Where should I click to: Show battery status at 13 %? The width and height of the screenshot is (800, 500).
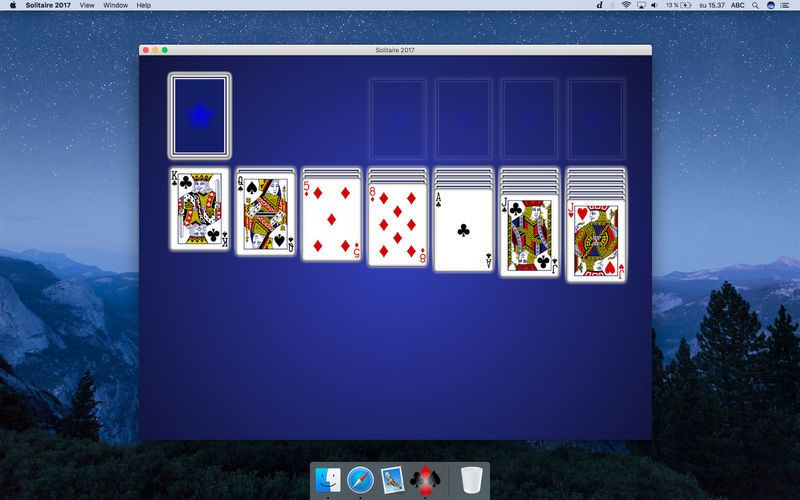(679, 5)
